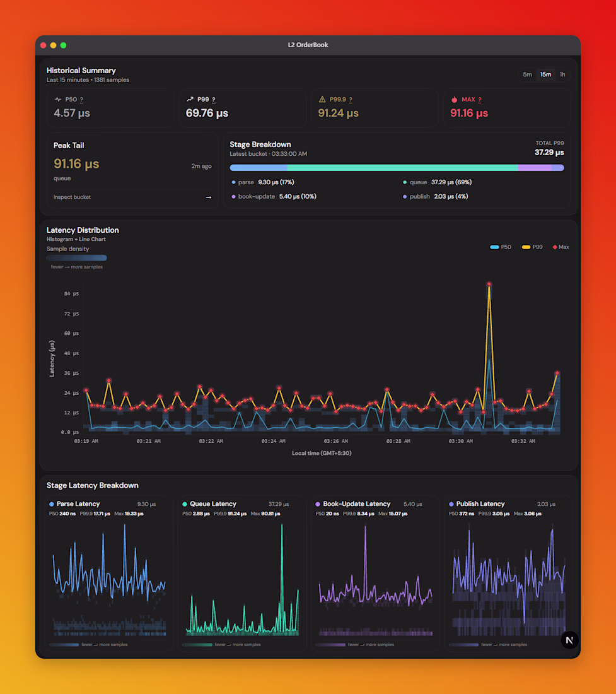
Task: Open the P99.9 help question mark
Action: point(351,100)
